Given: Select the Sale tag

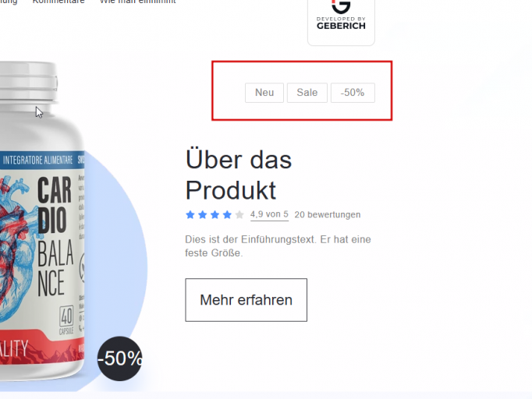Looking at the screenshot, I should [307, 93].
